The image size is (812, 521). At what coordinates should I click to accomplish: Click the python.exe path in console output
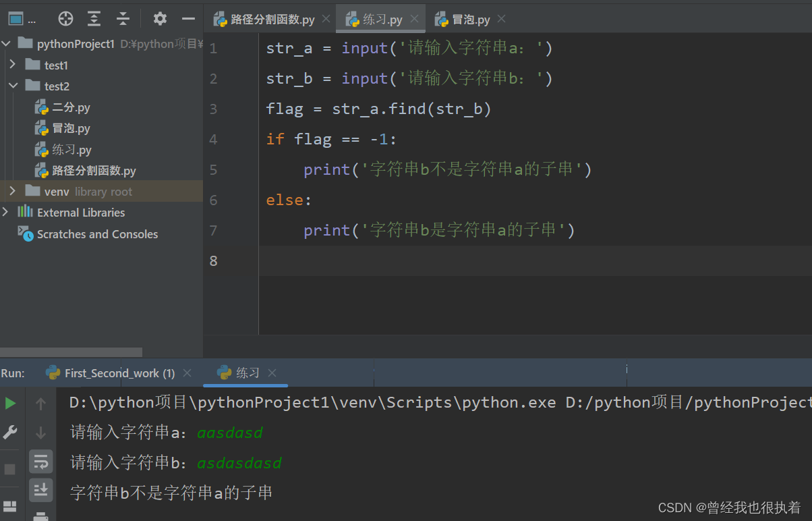[x=313, y=403]
